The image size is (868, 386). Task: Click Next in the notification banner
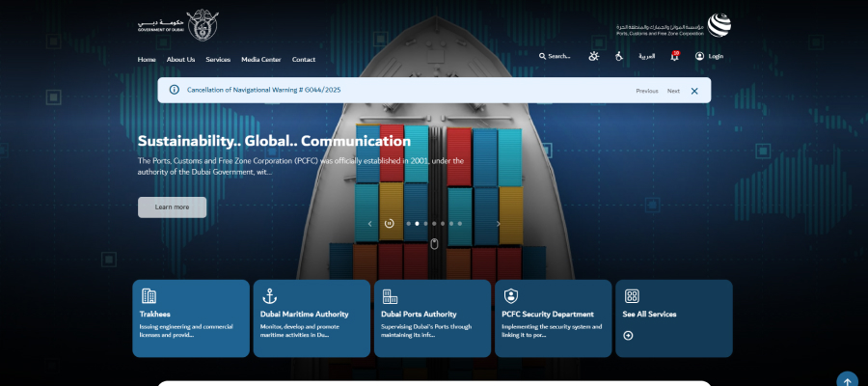pyautogui.click(x=673, y=91)
